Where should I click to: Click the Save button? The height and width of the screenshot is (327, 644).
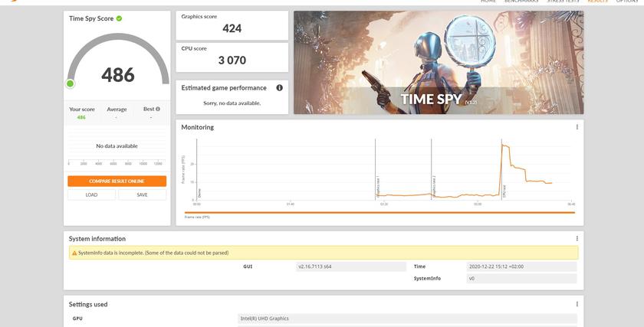point(142,195)
